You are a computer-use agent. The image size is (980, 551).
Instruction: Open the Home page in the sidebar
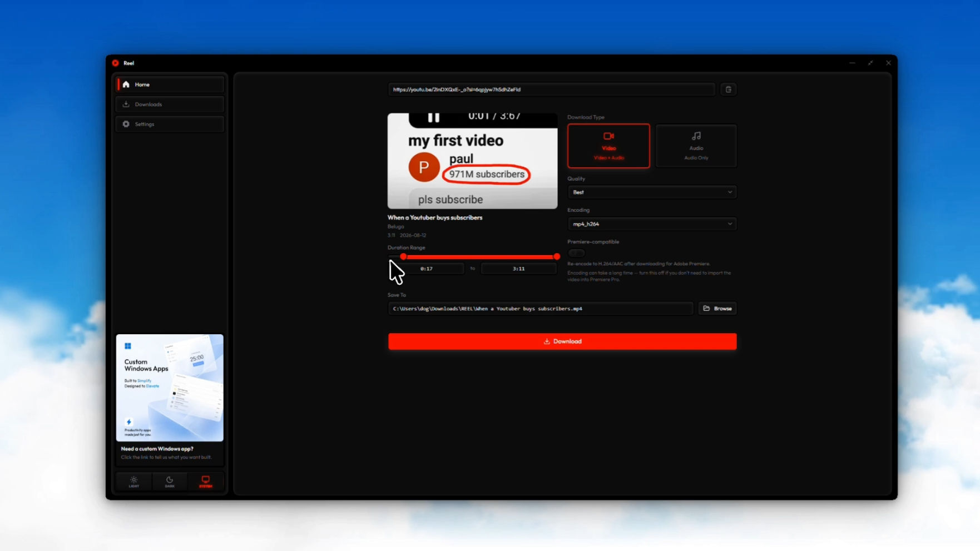pyautogui.click(x=170, y=85)
